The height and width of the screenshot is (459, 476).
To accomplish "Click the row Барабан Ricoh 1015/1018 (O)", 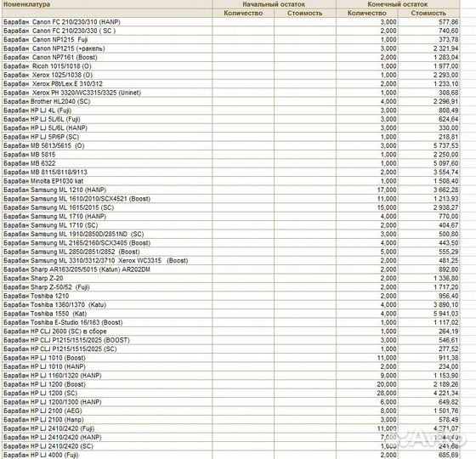I will coord(231,66).
